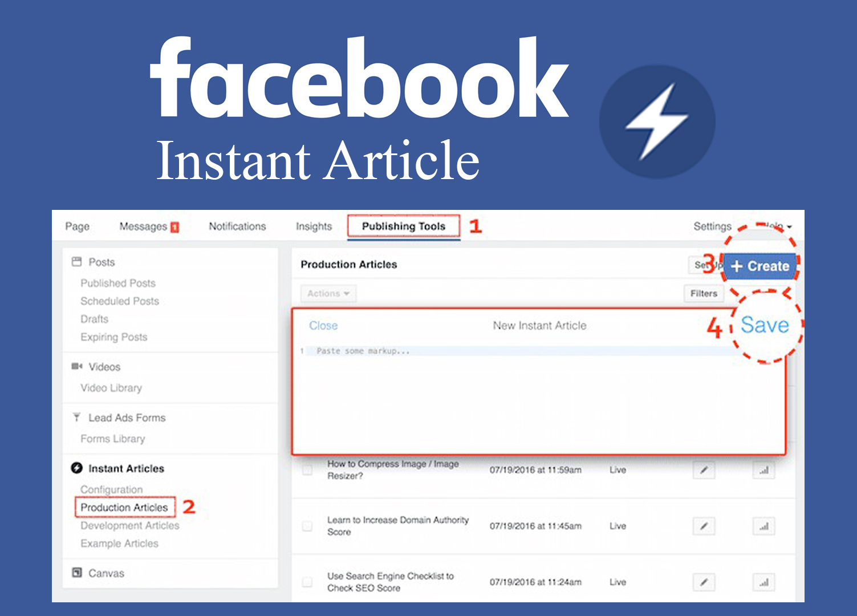857x616 pixels.
Task: Open Settings in the top bar
Action: [x=712, y=226]
